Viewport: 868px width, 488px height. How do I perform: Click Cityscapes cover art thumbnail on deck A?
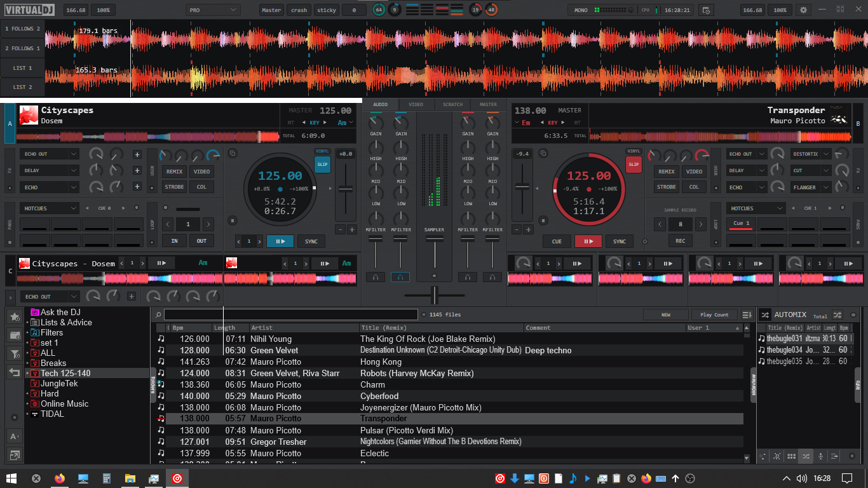click(x=29, y=114)
